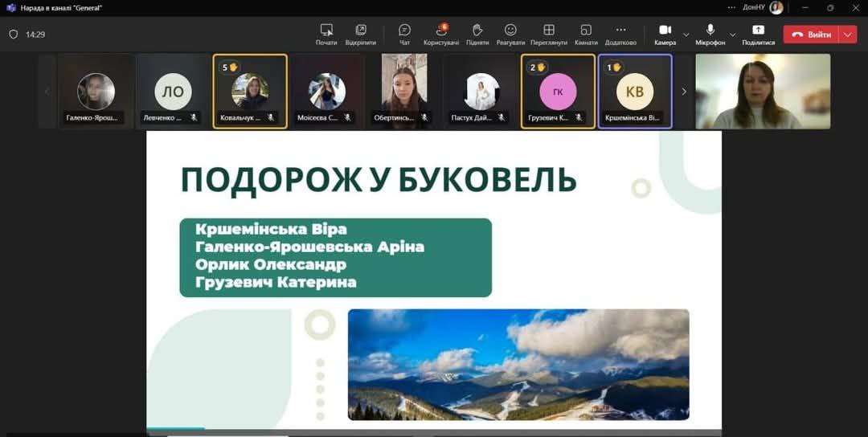Click the ДонНУ profile avatar in the title bar

pos(776,8)
